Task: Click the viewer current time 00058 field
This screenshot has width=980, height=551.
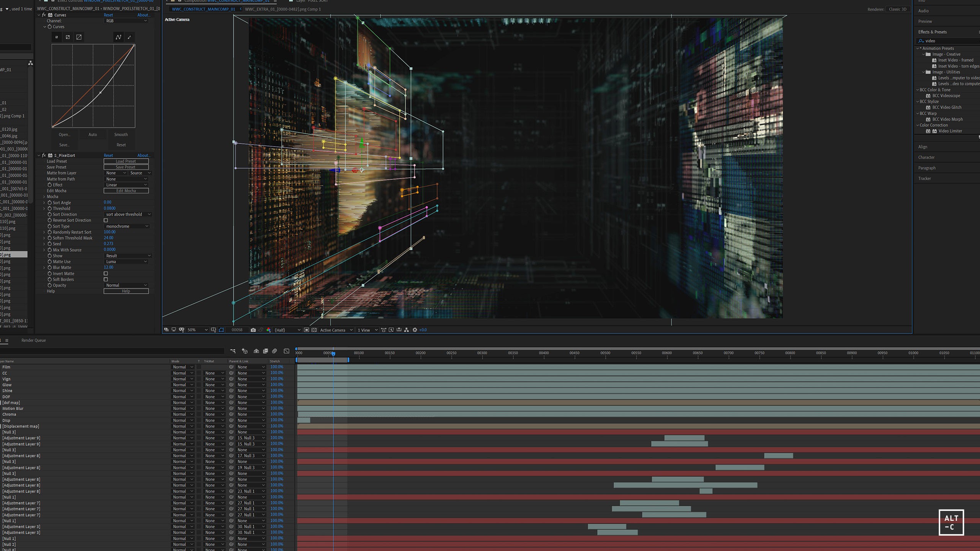Action: coord(237,330)
